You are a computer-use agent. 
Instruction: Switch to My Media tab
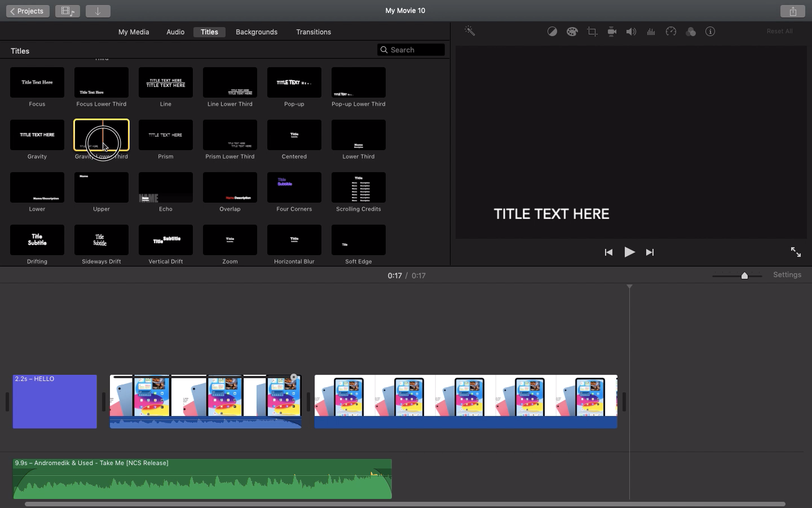(134, 32)
